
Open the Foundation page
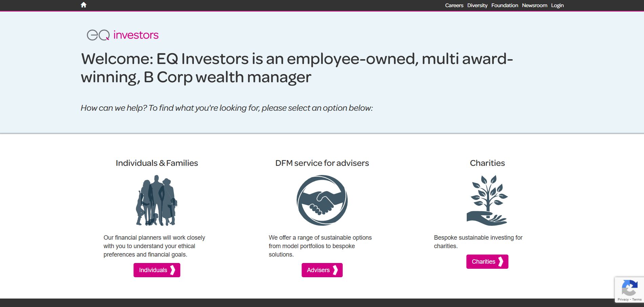504,5
